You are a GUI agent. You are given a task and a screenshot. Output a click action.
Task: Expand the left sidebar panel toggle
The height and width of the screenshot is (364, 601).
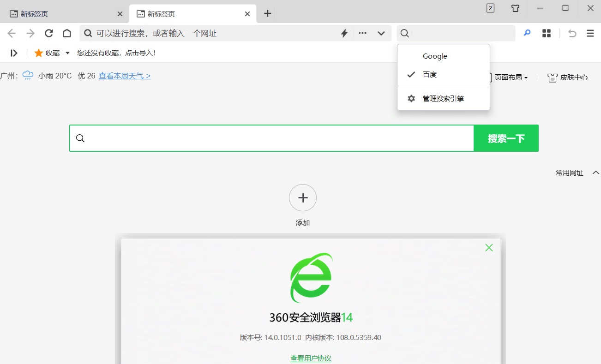click(13, 53)
